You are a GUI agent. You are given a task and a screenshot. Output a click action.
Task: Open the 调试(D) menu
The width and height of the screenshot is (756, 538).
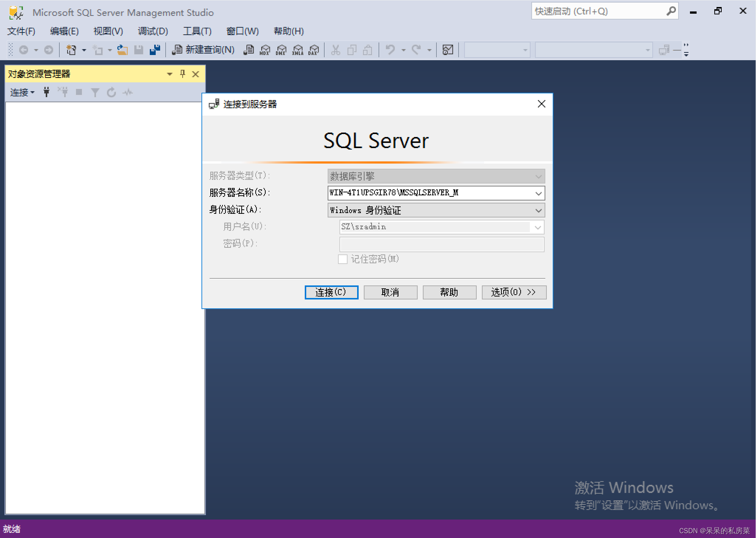153,31
